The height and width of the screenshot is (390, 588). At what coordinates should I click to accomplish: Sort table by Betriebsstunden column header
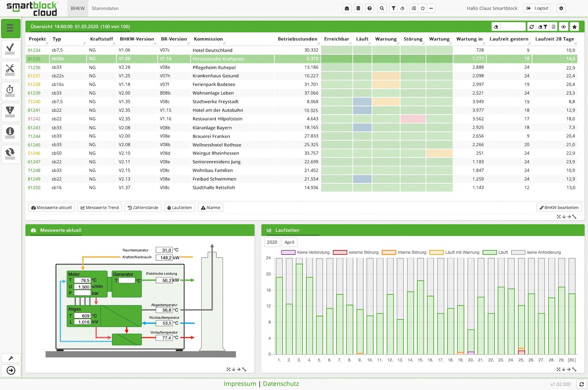(x=297, y=39)
